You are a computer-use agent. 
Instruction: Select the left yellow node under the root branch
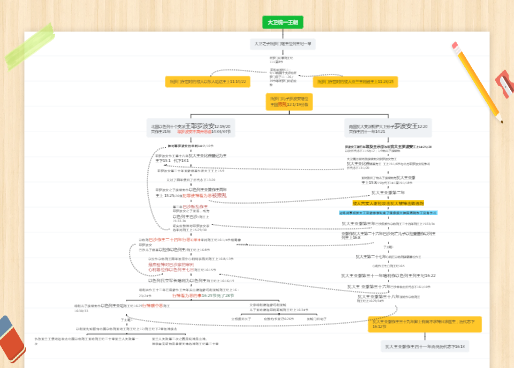208,82
